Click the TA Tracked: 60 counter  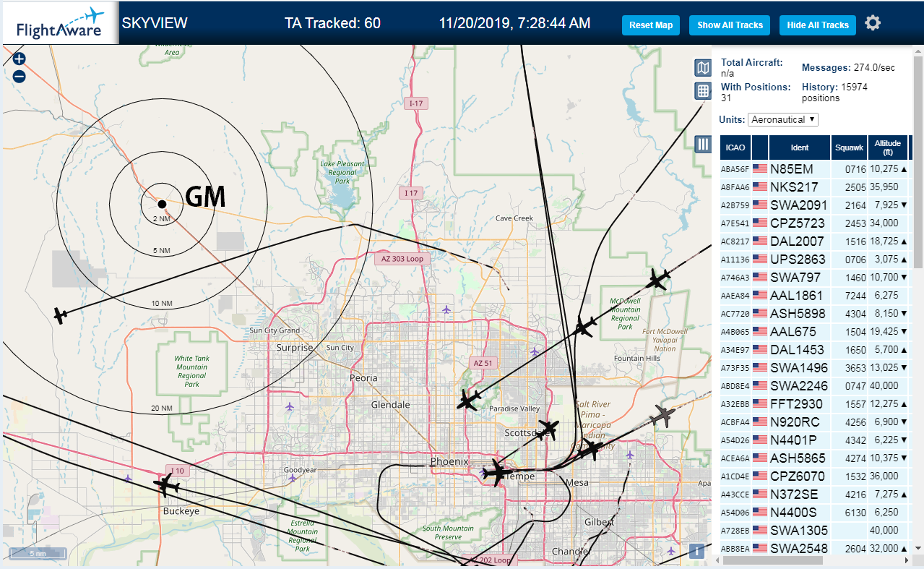[332, 23]
